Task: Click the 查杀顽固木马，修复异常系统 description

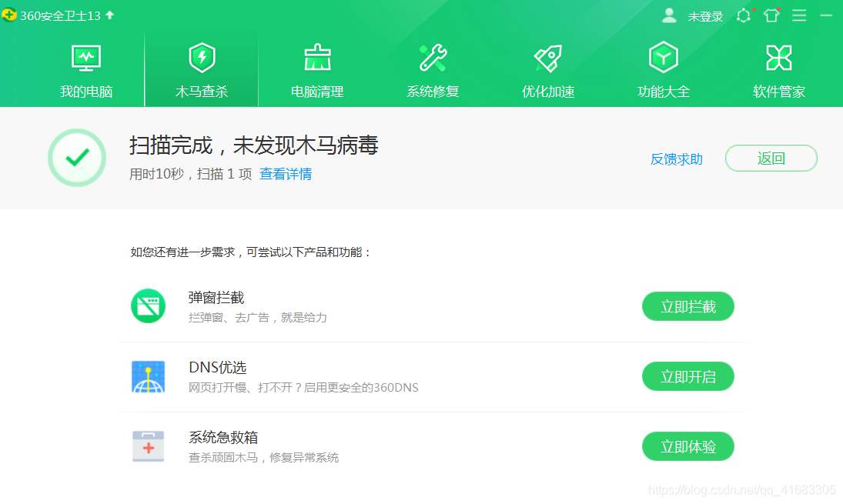Action: [x=263, y=458]
